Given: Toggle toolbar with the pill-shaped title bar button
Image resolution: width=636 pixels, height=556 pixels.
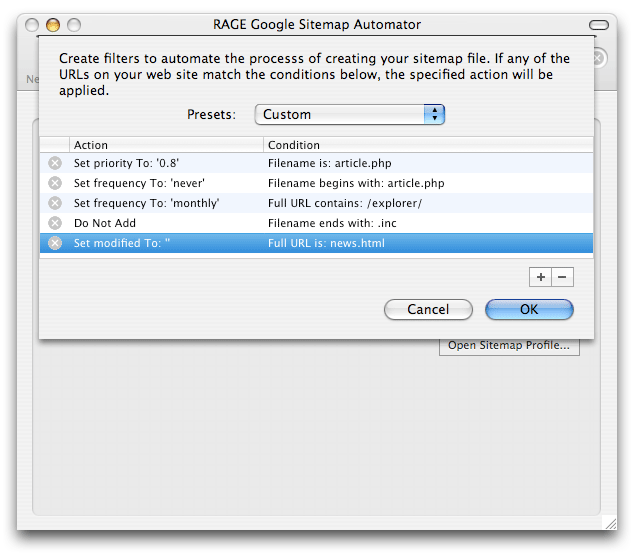Looking at the screenshot, I should click(x=599, y=25).
